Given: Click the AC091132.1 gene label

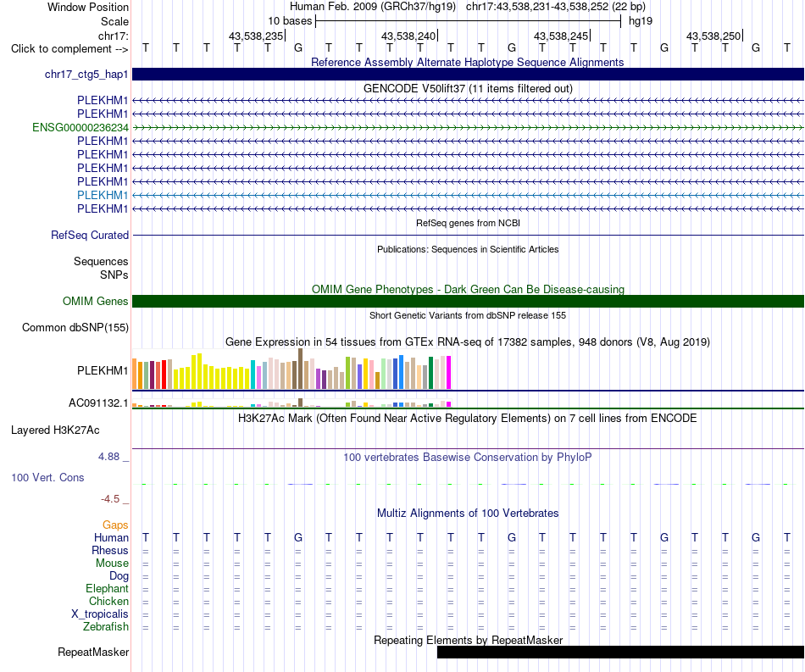Looking at the screenshot, I should 98,403.
